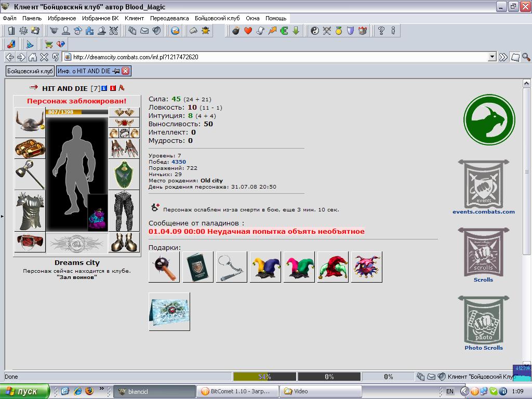Open the Помощь menu

point(276,18)
